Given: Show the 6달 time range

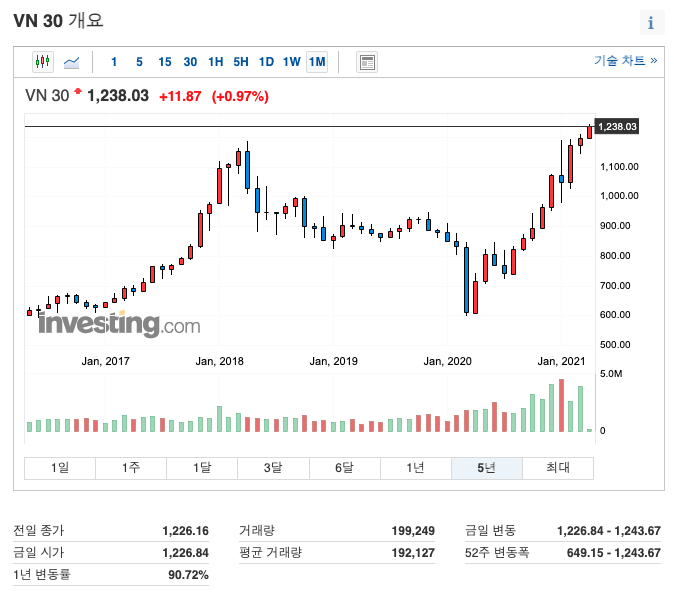Looking at the screenshot, I should pyautogui.click(x=344, y=468).
